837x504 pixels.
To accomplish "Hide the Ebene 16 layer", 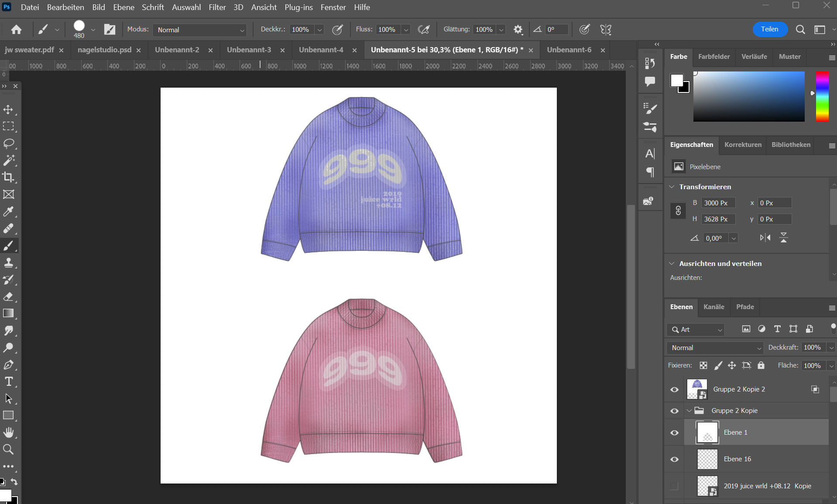I will coord(674,459).
